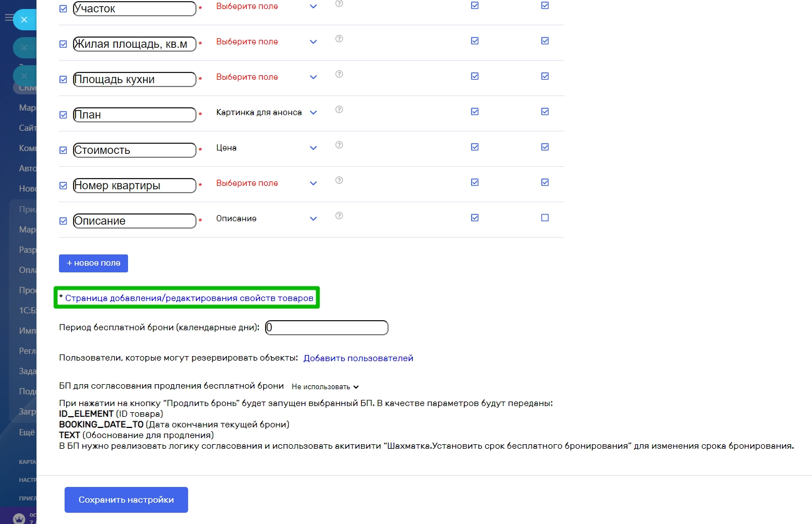Toggle the rightmost checkbox in Номер квартиры row

click(545, 183)
